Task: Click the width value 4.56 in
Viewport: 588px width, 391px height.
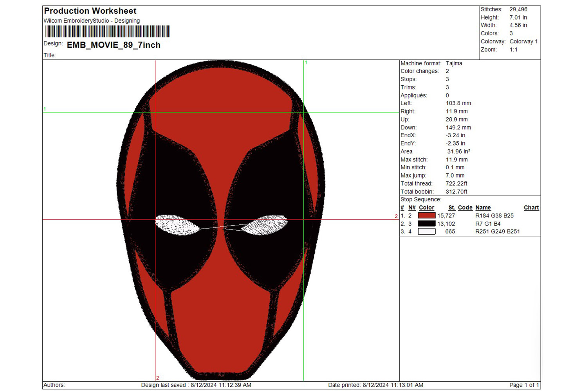Action: pyautogui.click(x=518, y=25)
